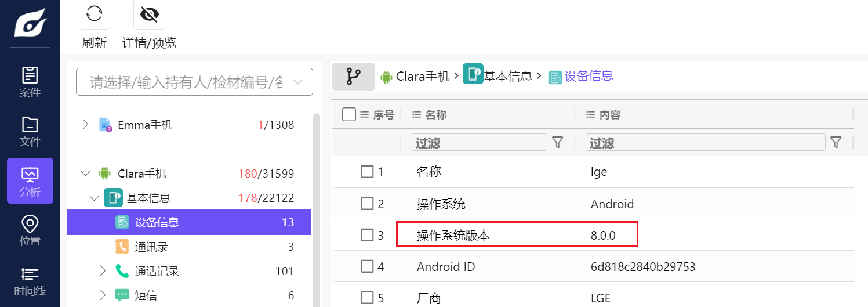868x307 pixels.
Task: Select the 分析 (Analysis) sidebar icon
Action: pyautogui.click(x=30, y=180)
